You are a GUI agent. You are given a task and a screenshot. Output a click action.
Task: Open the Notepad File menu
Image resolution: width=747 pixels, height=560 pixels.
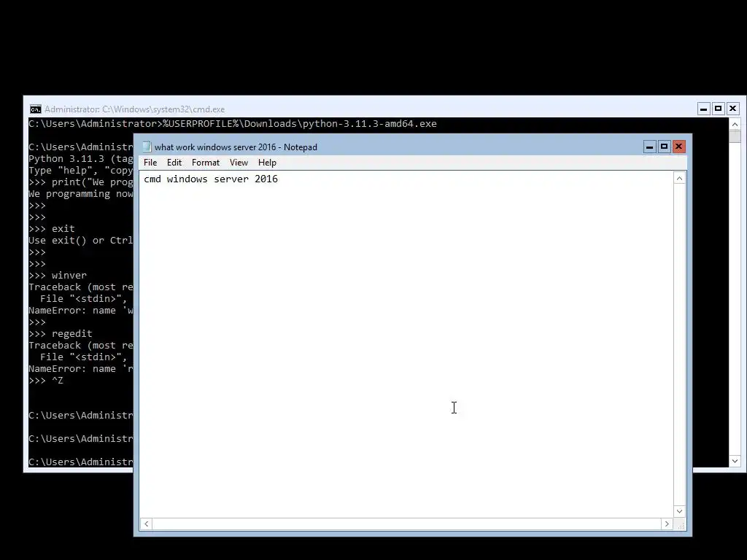coord(150,163)
